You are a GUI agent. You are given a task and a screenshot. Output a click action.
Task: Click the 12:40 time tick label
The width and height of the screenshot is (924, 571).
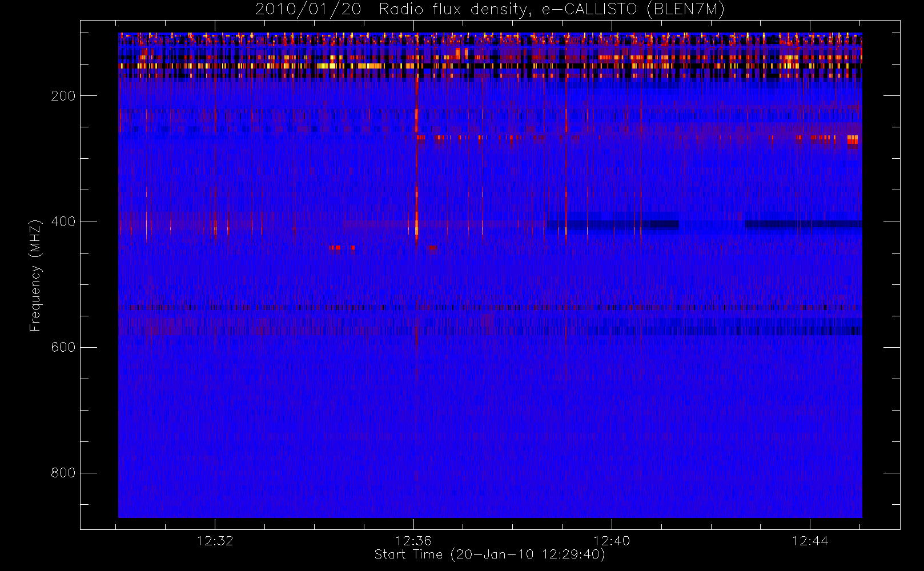[612, 541]
